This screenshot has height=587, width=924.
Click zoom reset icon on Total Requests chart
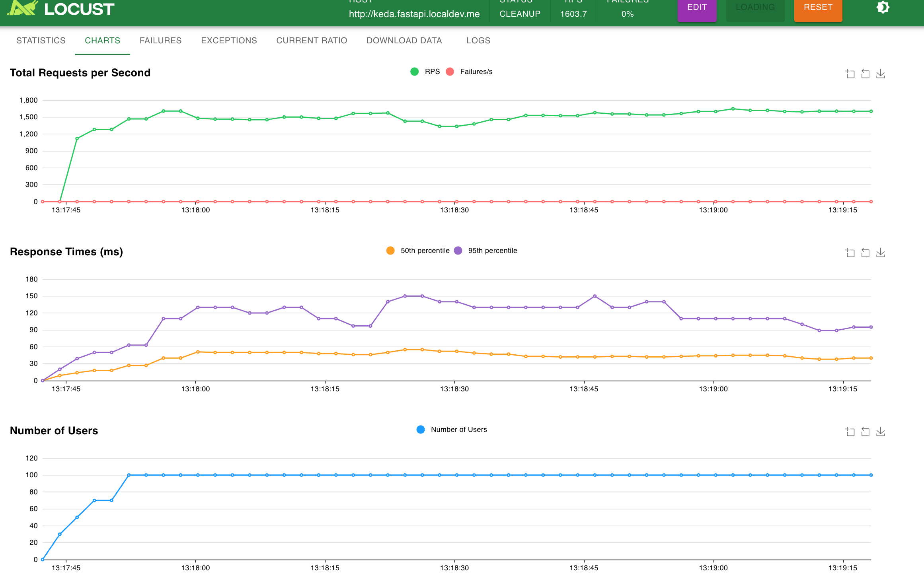tap(865, 74)
